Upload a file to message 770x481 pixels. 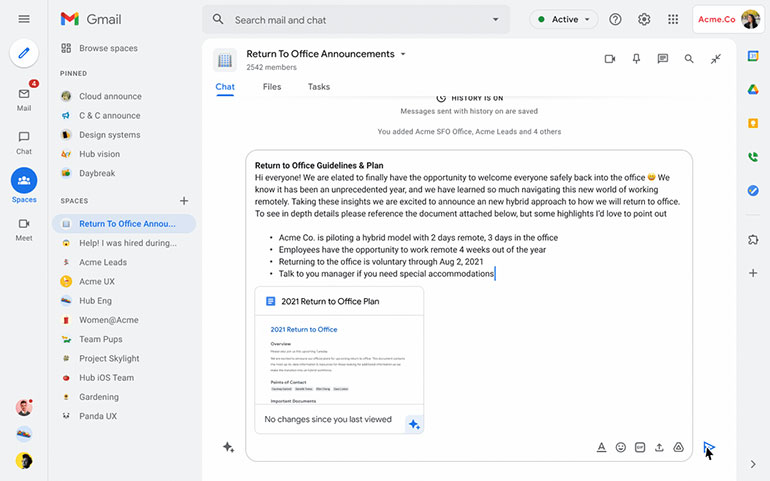coord(659,447)
